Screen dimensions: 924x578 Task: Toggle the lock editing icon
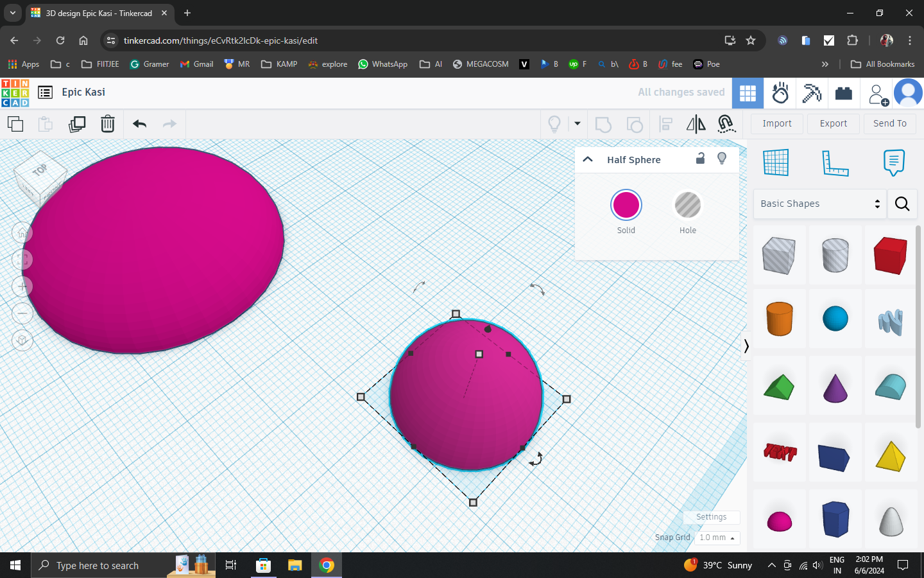pyautogui.click(x=701, y=158)
